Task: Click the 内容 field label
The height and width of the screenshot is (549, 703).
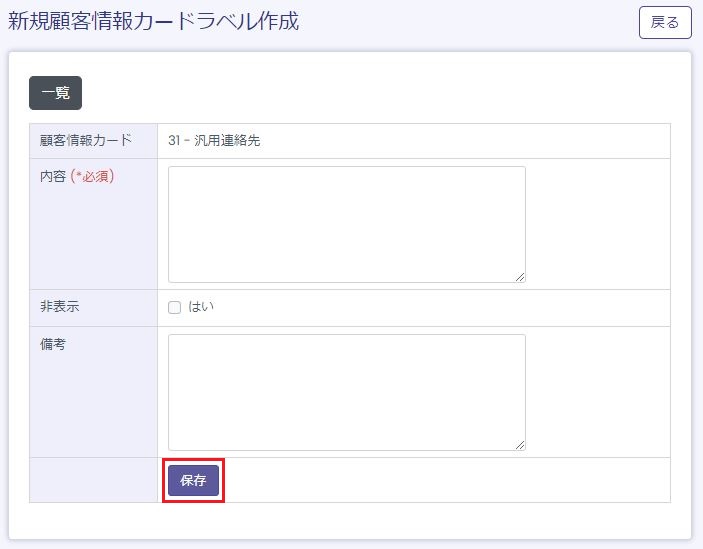Action: (x=53, y=176)
